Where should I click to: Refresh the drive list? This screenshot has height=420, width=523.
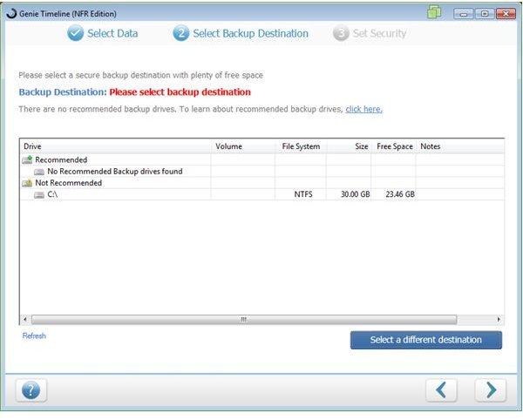(34, 335)
